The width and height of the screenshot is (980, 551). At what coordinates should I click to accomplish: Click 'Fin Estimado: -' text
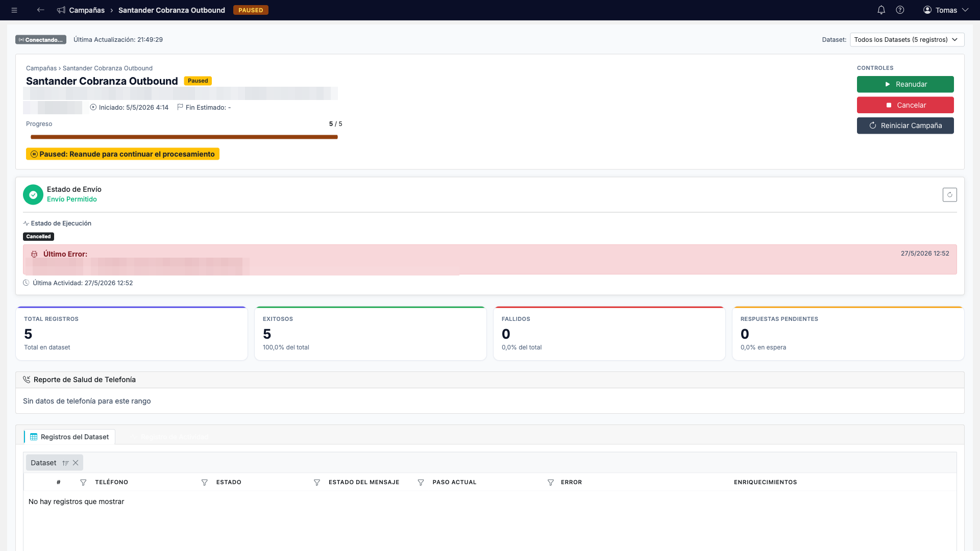pyautogui.click(x=208, y=108)
